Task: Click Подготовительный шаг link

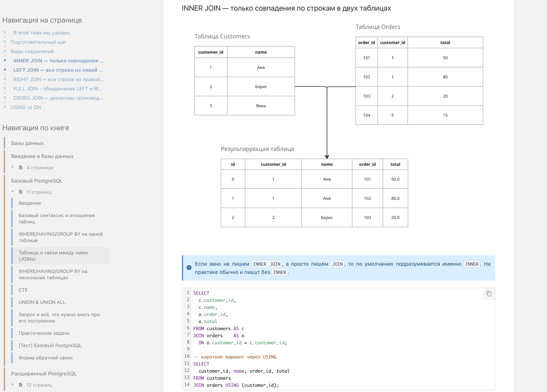Action: (38, 42)
